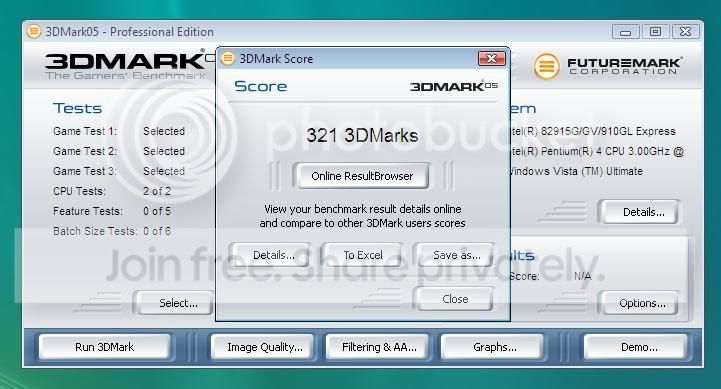Click the '82915G/GV/910GL Express' system text
721x389 pixels.
point(608,131)
